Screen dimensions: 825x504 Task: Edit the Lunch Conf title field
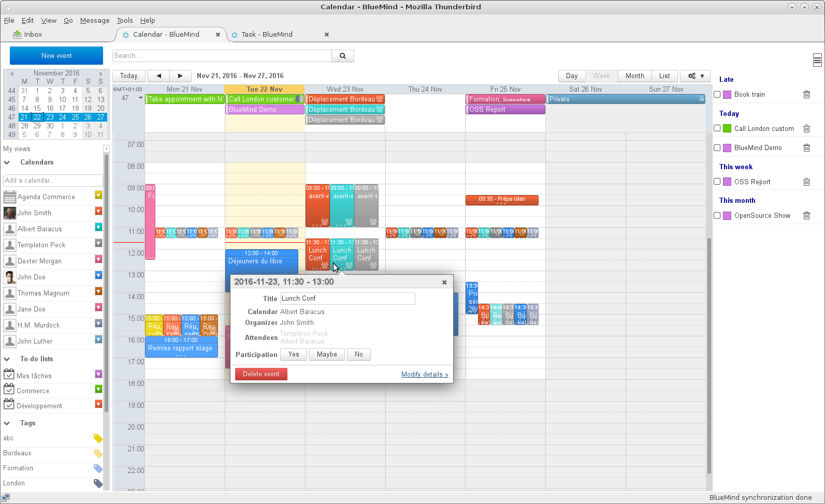tap(348, 299)
